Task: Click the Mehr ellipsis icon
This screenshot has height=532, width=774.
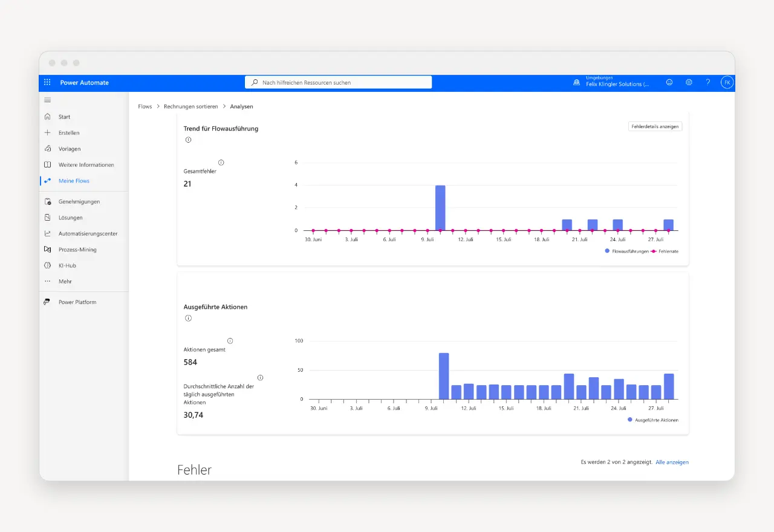Action: pyautogui.click(x=47, y=282)
